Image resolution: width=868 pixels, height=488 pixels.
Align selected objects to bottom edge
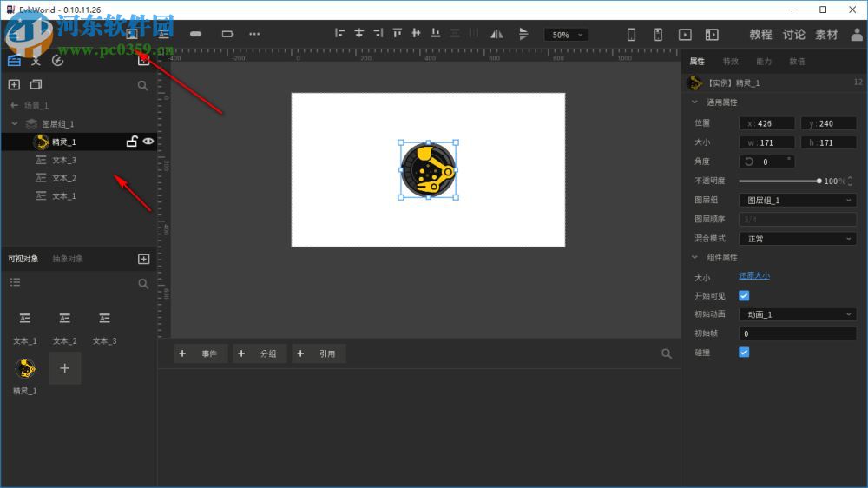[x=436, y=33]
